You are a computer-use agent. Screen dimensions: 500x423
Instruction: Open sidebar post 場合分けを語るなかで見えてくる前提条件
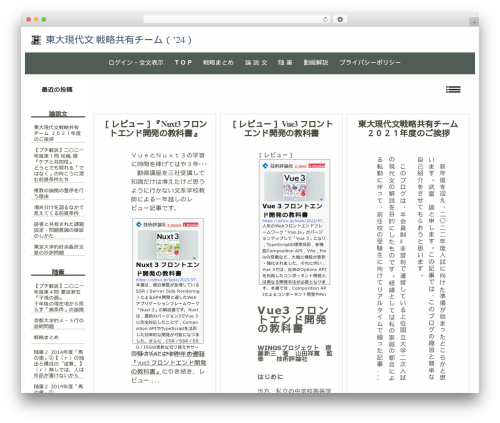[x=59, y=210]
